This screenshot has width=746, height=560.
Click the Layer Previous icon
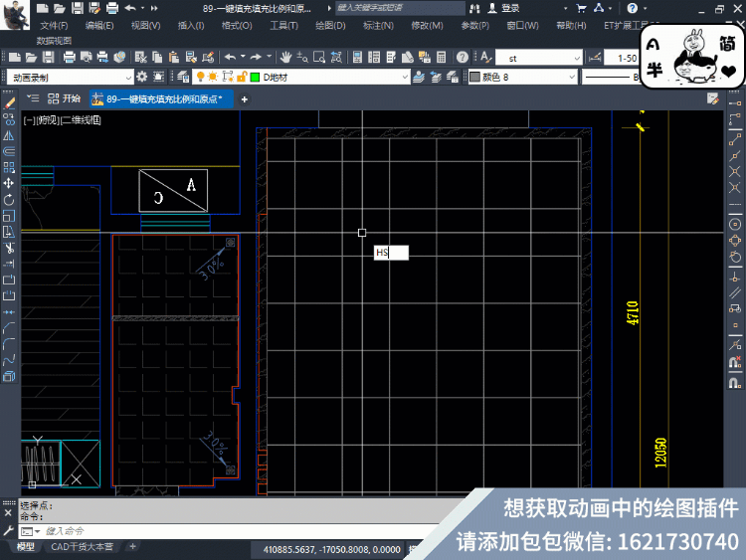pyautogui.click(x=436, y=77)
